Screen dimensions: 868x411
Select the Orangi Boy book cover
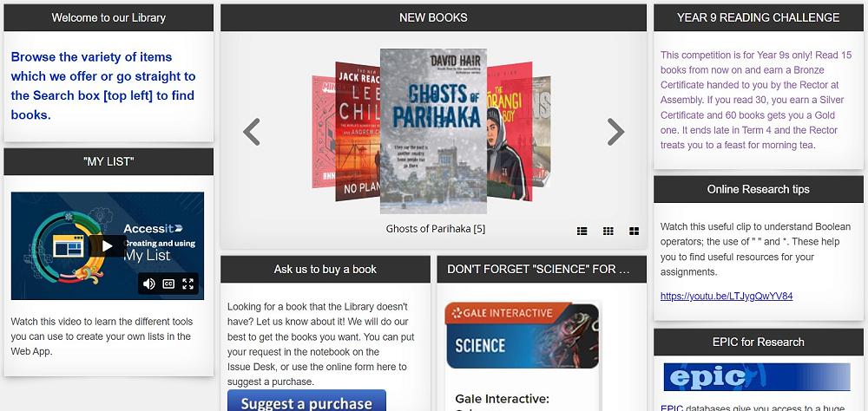(x=510, y=131)
